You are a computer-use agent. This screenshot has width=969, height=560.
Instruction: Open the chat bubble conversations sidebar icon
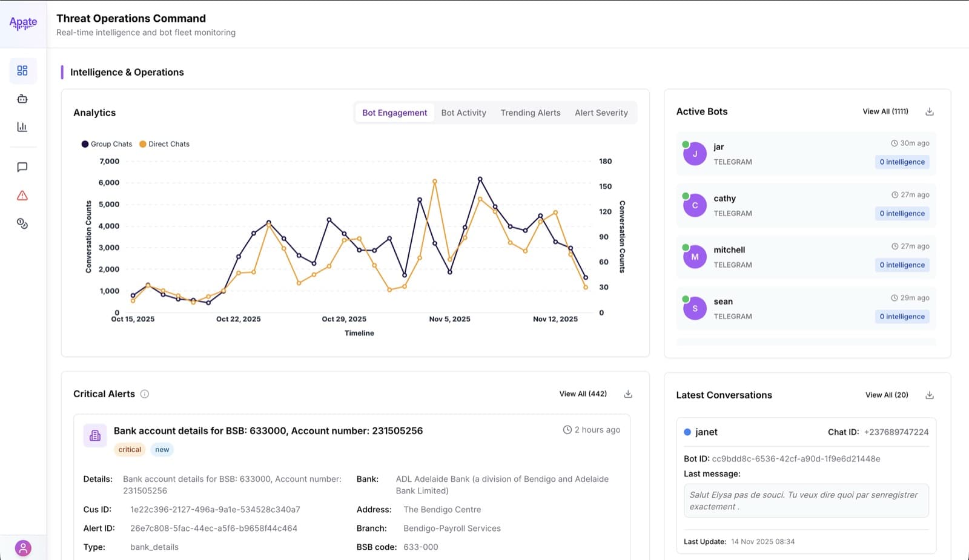pos(22,167)
